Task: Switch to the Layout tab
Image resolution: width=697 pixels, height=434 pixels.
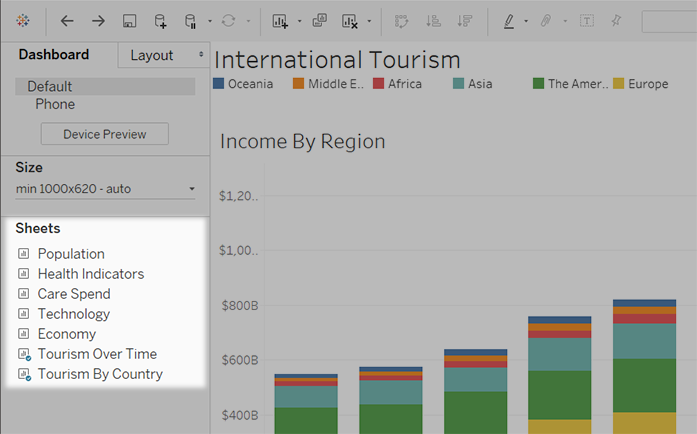Action: click(164, 55)
